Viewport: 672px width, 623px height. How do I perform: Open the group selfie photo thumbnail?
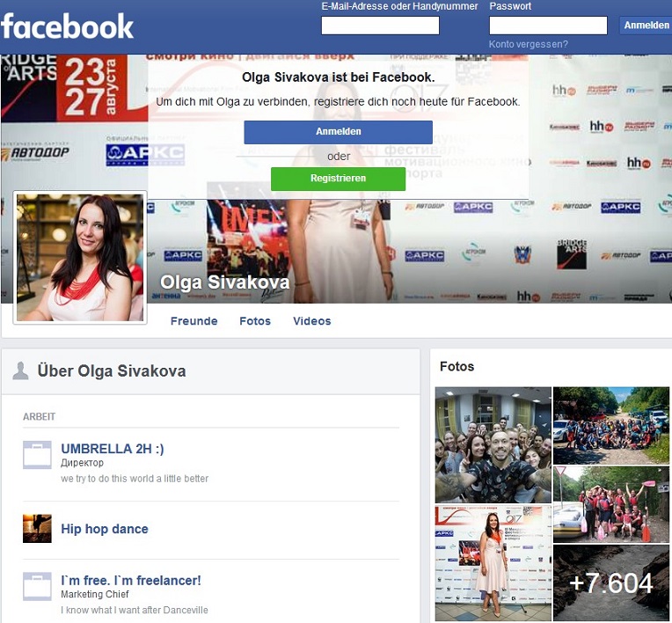[493, 444]
